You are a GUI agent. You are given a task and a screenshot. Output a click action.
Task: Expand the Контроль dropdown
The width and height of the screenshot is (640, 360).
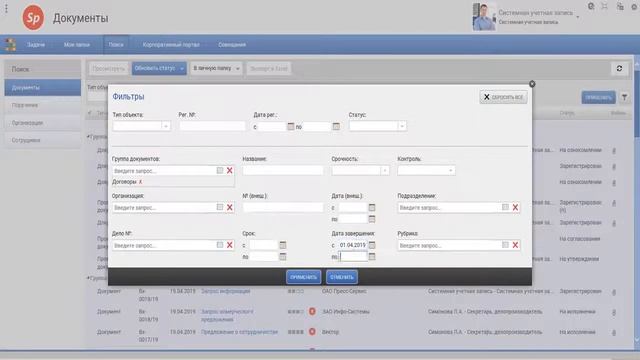pos(451,171)
